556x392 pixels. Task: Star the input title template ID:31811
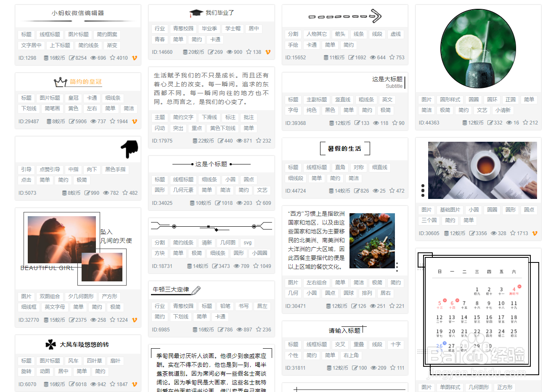pos(393,368)
